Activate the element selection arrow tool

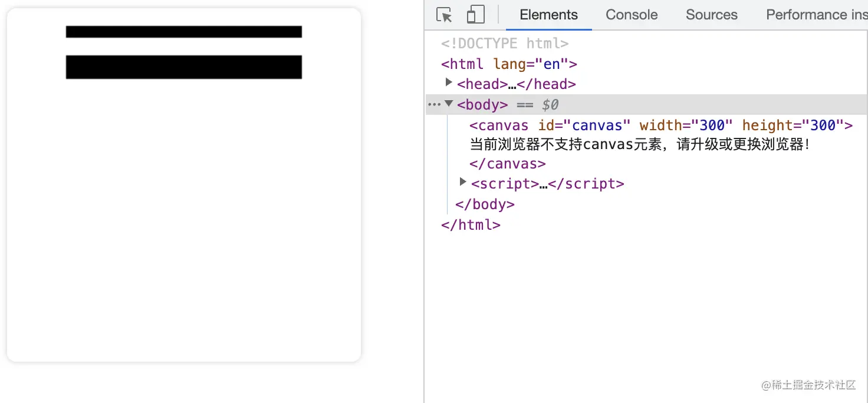(x=443, y=14)
